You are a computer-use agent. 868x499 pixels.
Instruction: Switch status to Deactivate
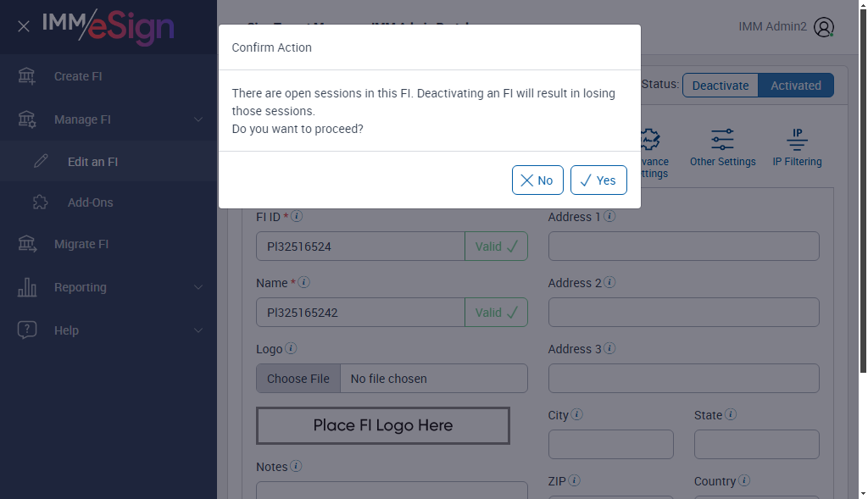(x=721, y=86)
